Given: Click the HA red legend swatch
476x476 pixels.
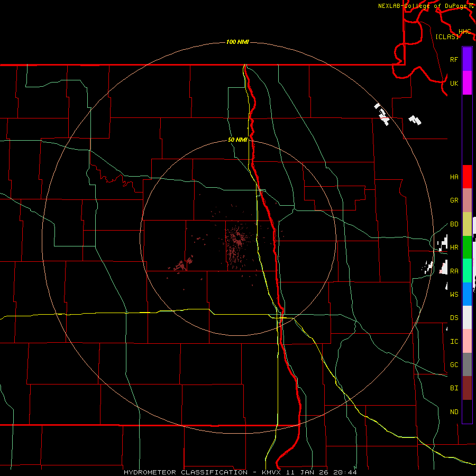Looking at the screenshot, I should coord(467,177).
